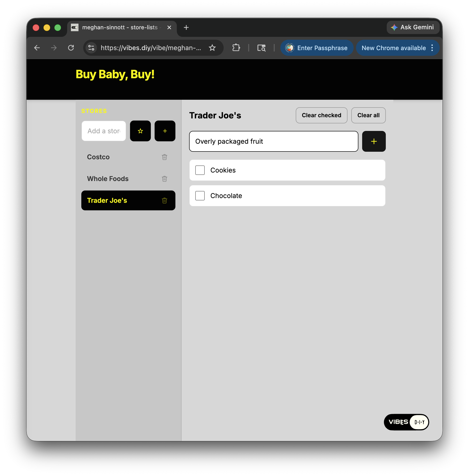The image size is (469, 476).
Task: Click the yellow star button beside Add a store
Action: [140, 131]
